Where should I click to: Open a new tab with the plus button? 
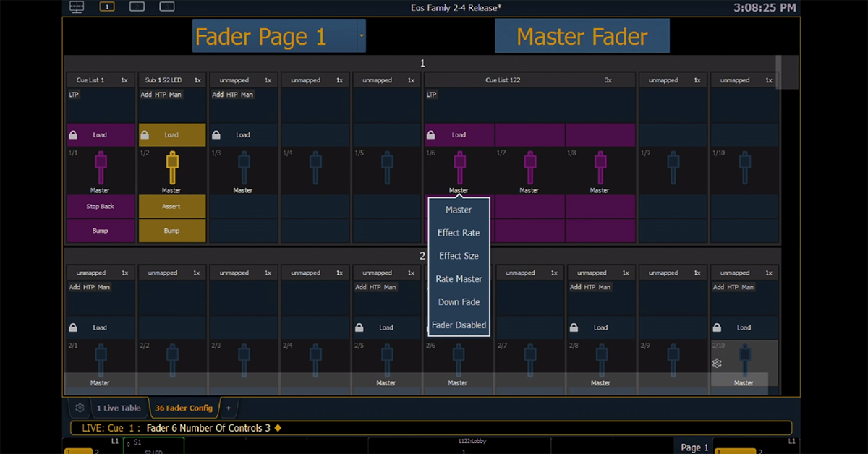pos(229,408)
